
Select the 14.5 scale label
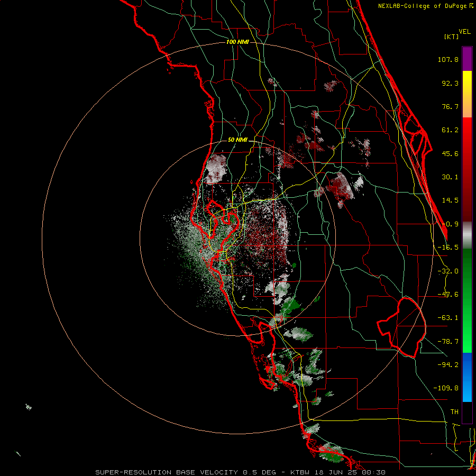pyautogui.click(x=450, y=200)
